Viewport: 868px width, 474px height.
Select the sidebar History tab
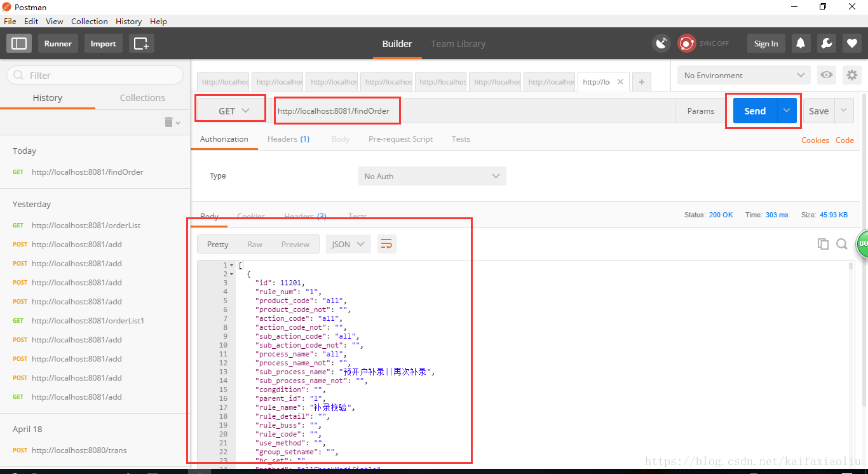point(48,98)
